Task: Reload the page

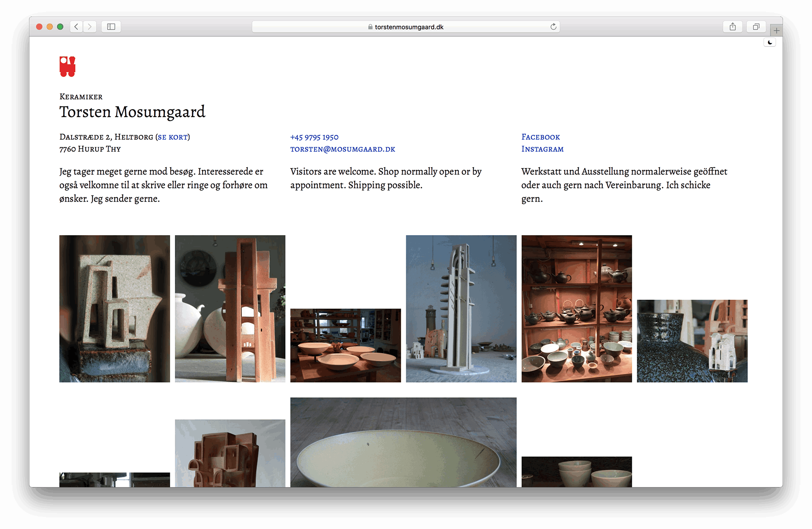Action: (553, 27)
